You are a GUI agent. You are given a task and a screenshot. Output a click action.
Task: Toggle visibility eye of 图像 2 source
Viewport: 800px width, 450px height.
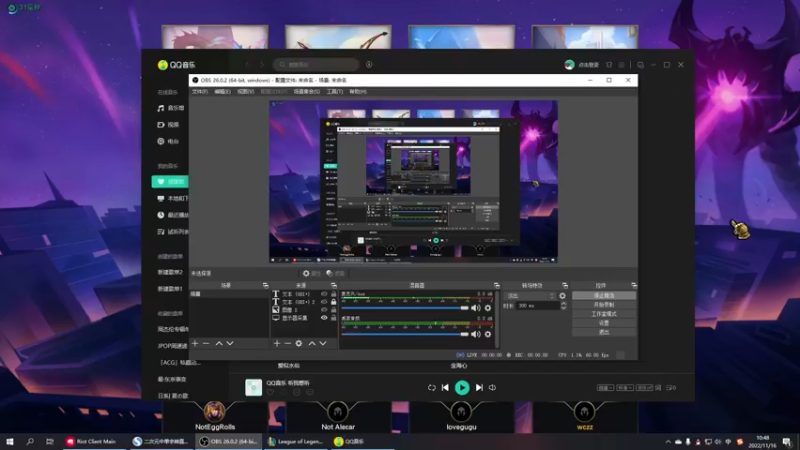324,310
